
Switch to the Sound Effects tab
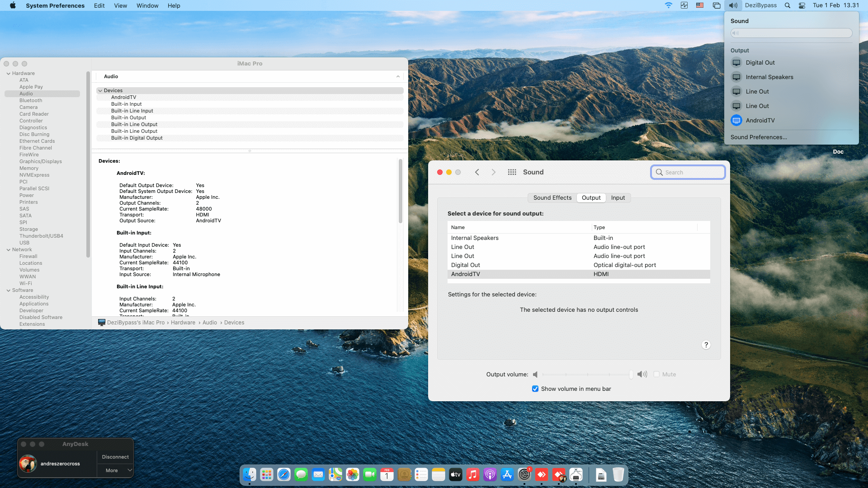(x=552, y=197)
